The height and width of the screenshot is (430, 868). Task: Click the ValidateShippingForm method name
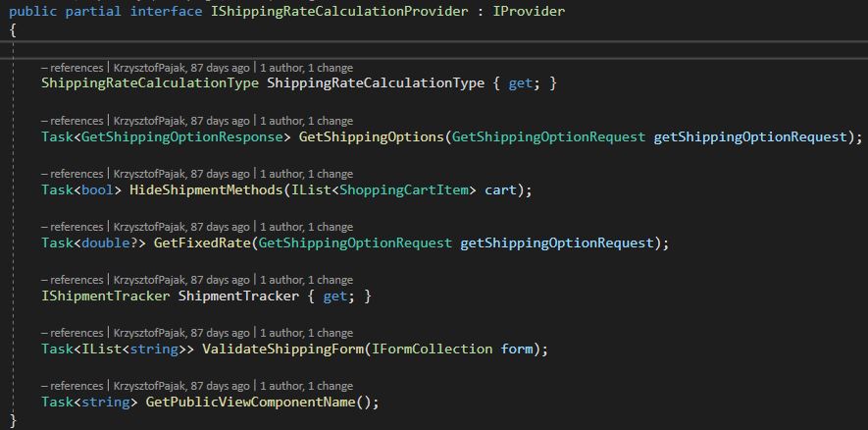coord(282,349)
